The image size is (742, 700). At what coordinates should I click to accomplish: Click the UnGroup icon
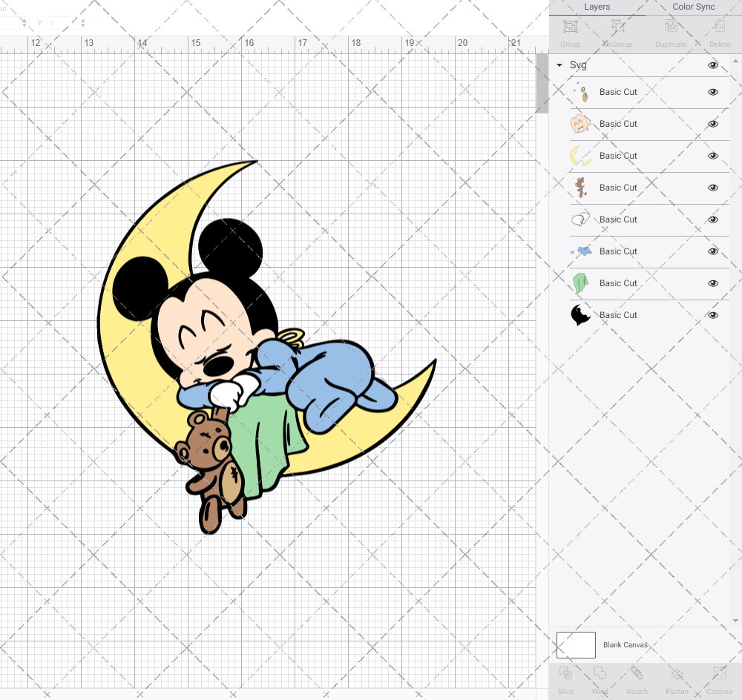617,27
